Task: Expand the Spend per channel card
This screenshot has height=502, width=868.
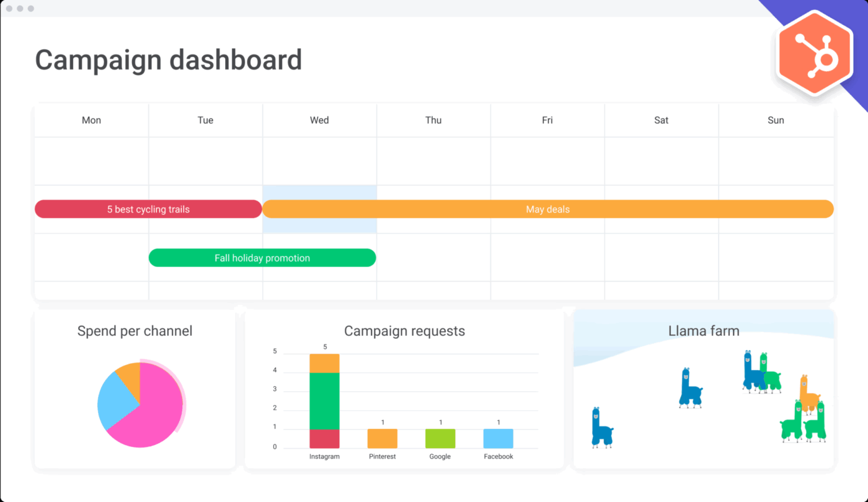Action: tap(135, 331)
